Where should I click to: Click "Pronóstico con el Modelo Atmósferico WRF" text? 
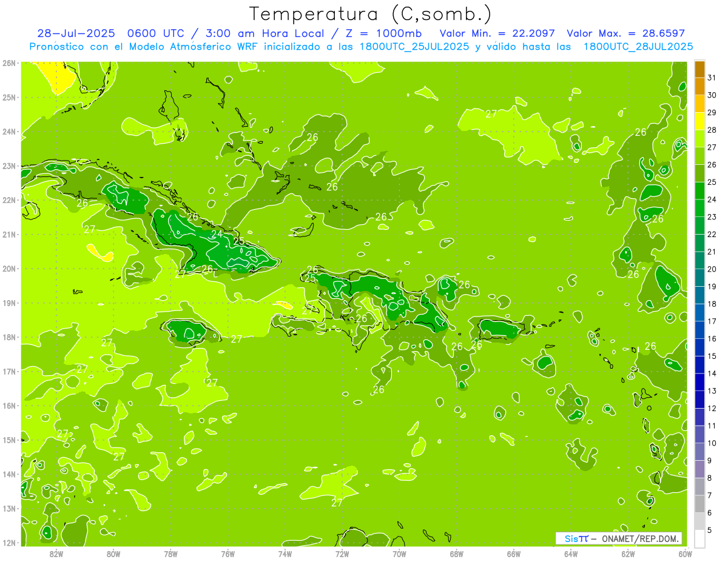(144, 47)
